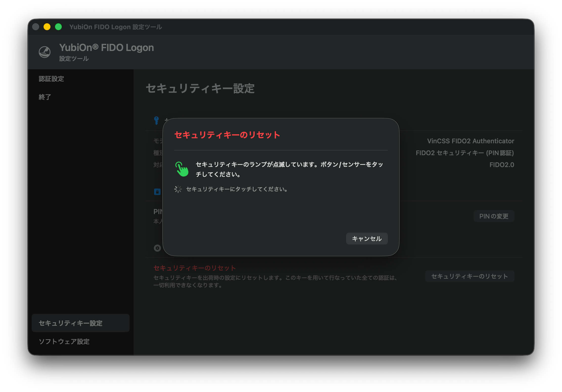Click the 設定ツール subtitle under header title
This screenshot has width=562, height=392.
(x=74, y=59)
